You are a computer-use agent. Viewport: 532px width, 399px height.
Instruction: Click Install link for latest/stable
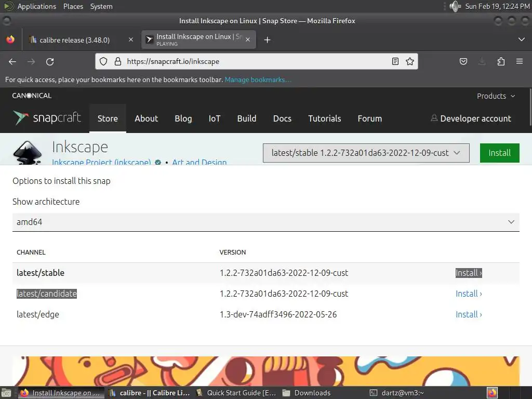(x=469, y=273)
